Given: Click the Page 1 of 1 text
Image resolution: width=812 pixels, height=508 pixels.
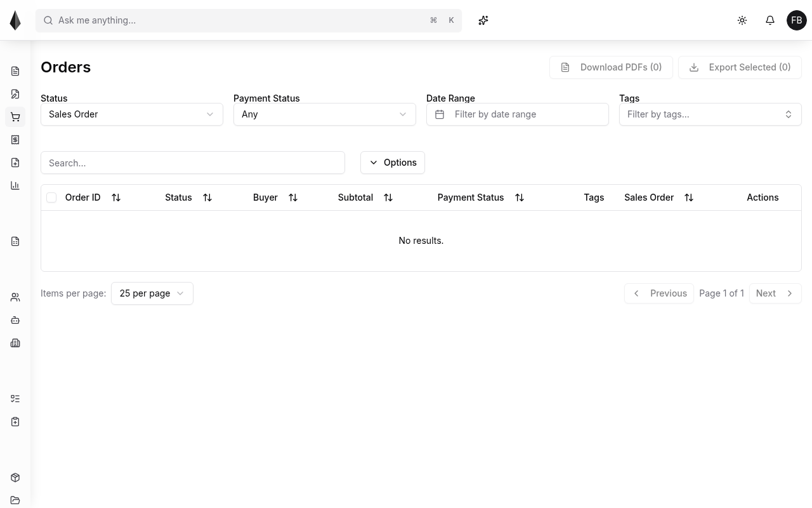Looking at the screenshot, I should [x=721, y=293].
